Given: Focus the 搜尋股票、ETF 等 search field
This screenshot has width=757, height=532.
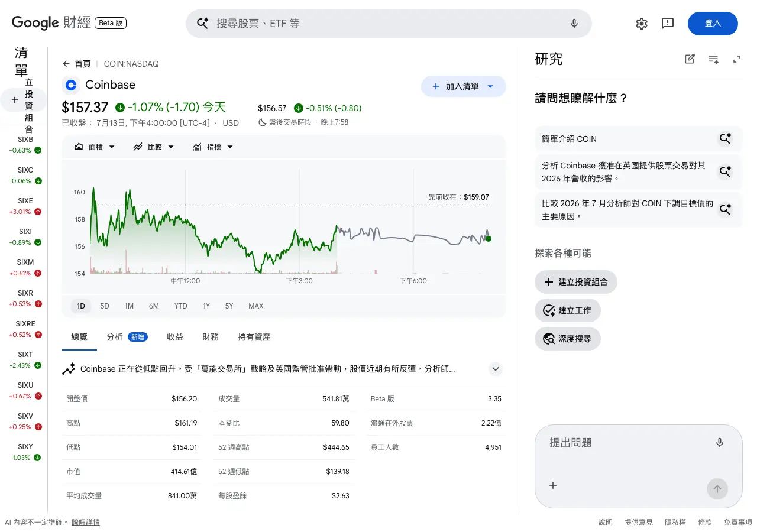Looking at the screenshot, I should tap(388, 24).
